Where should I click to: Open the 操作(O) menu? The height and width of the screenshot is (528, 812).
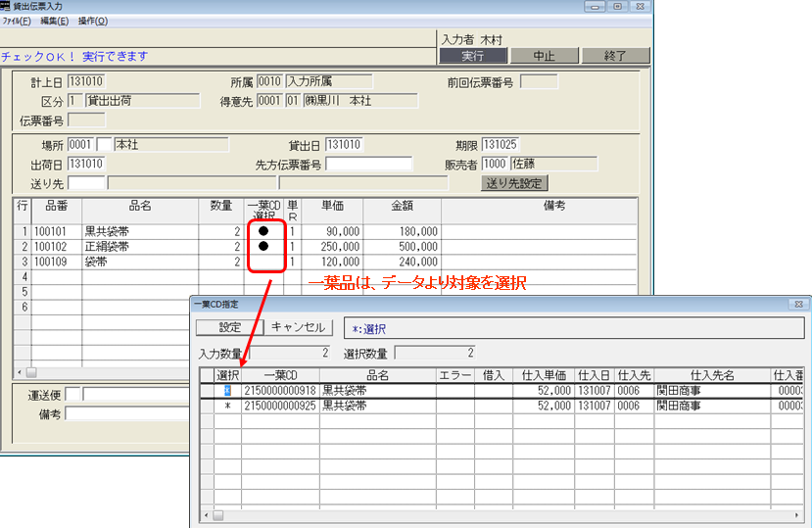tap(93, 21)
